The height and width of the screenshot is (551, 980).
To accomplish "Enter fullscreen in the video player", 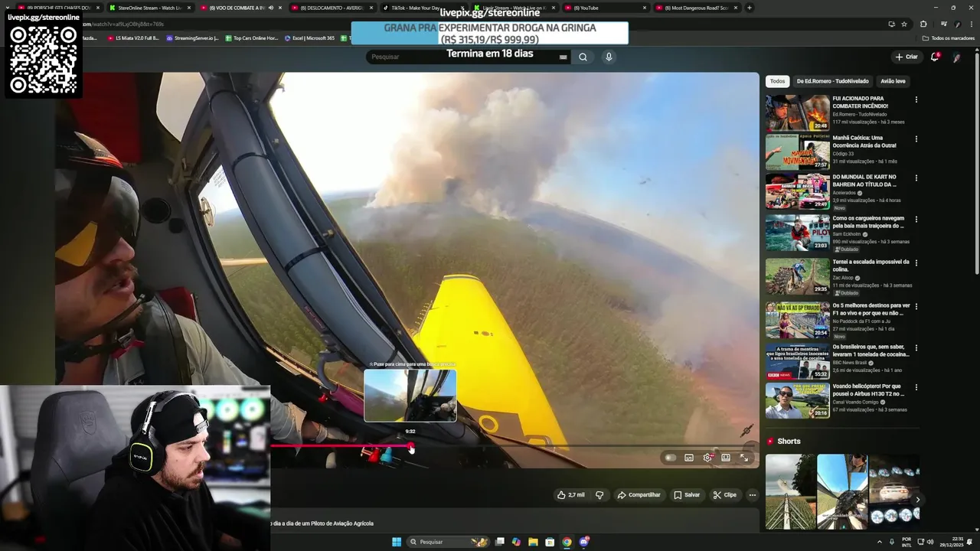I will tap(744, 458).
